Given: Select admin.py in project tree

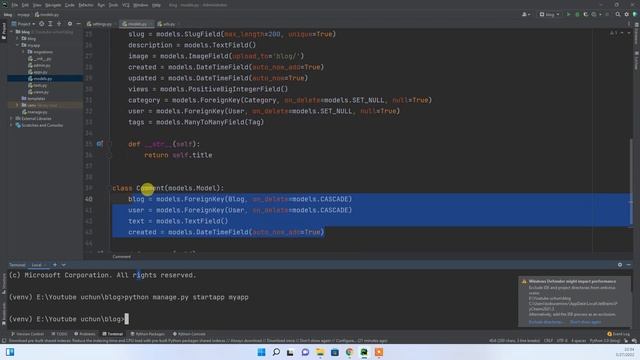Looking at the screenshot, I should pos(40,65).
